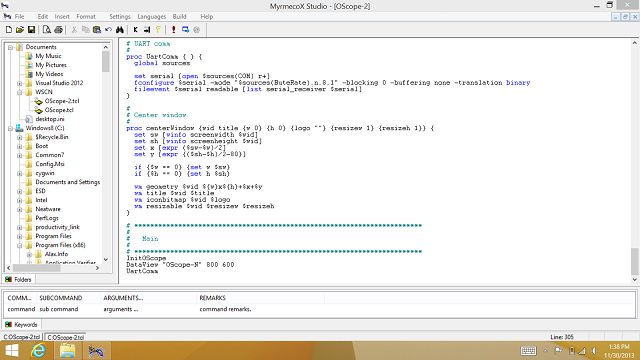The width and height of the screenshot is (640, 360).
Task: Select OScope.tcl file in tree
Action: click(x=59, y=110)
